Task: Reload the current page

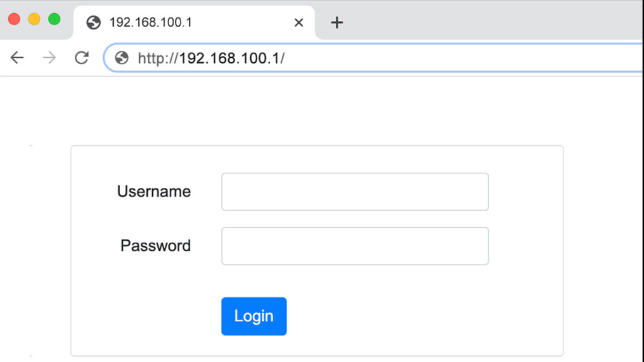Action: coord(81,58)
